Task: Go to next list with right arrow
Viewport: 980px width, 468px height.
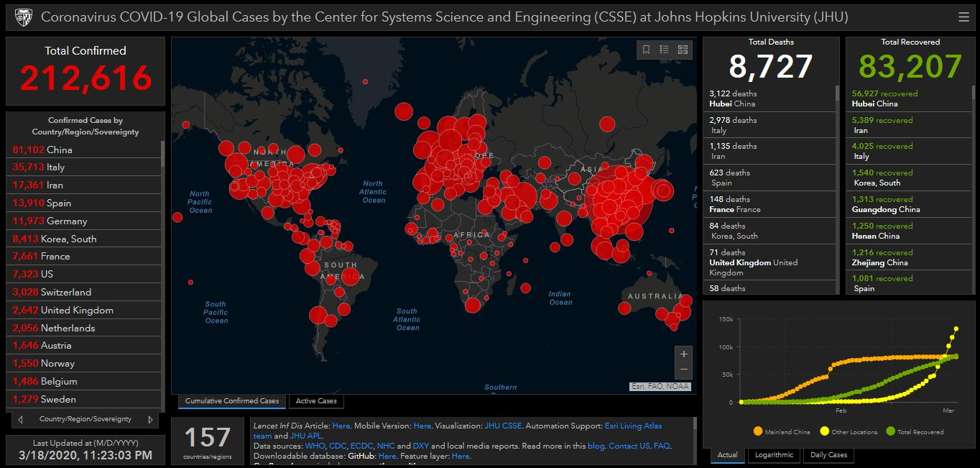Action: click(150, 419)
